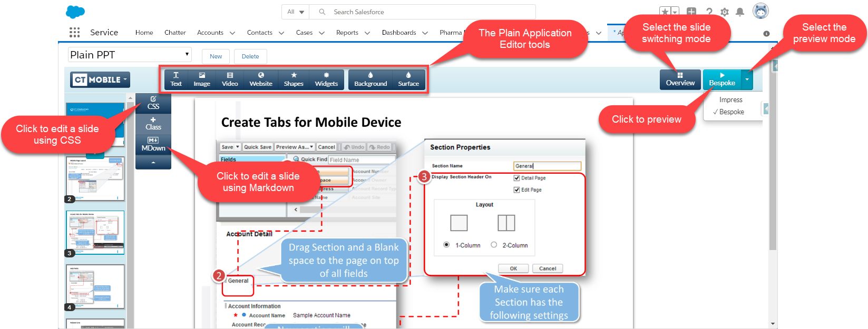Select slide 3 thumbnail
The width and height of the screenshot is (868, 329).
click(95, 232)
